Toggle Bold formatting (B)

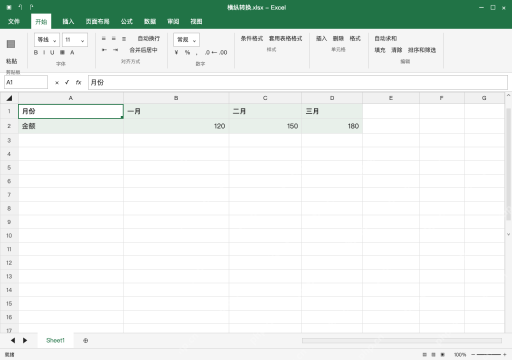pos(36,52)
